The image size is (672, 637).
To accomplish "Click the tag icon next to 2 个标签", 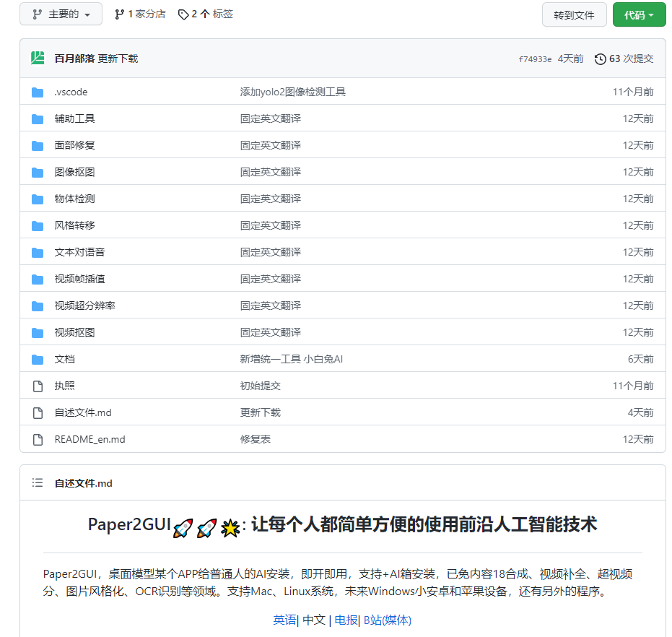I will pos(184,13).
